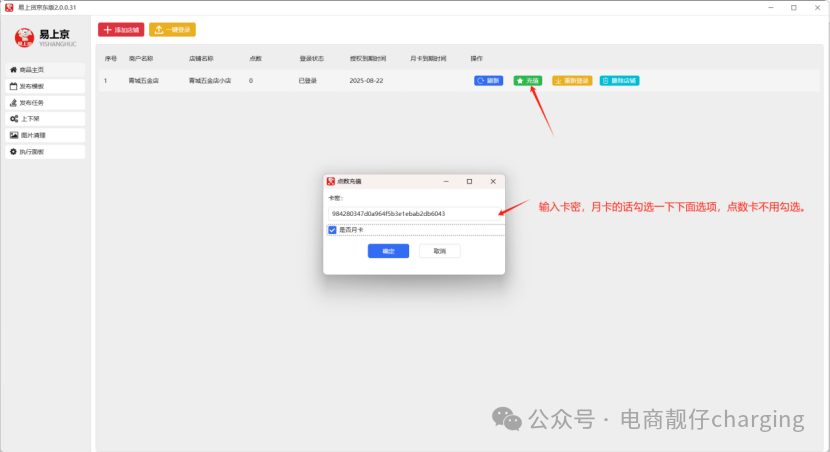Click the 登录状态 column header

coord(311,59)
